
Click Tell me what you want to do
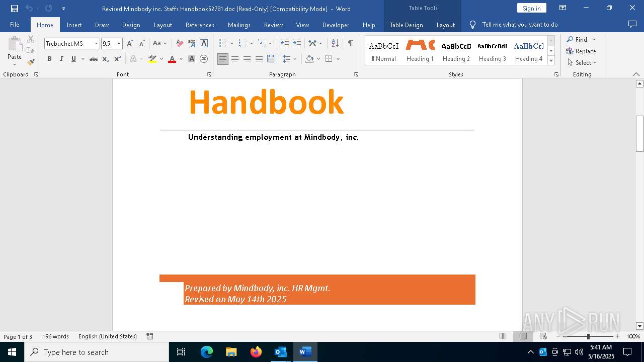coord(520,25)
